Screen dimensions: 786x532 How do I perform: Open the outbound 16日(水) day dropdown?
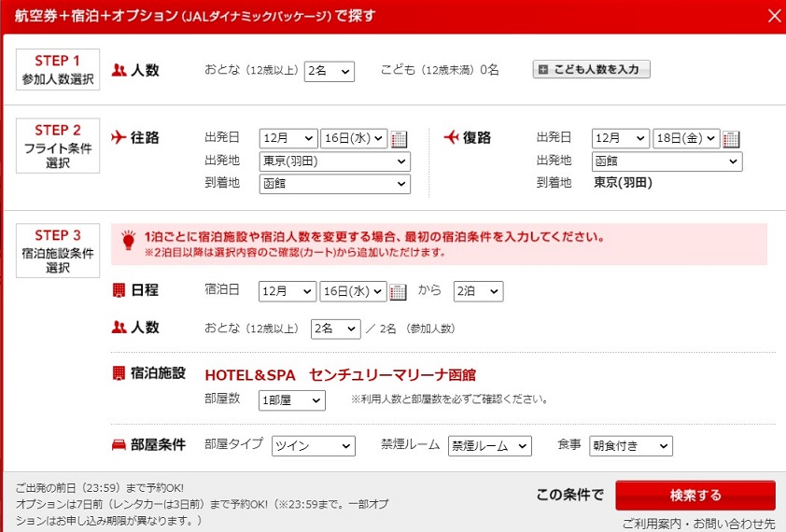(354, 138)
